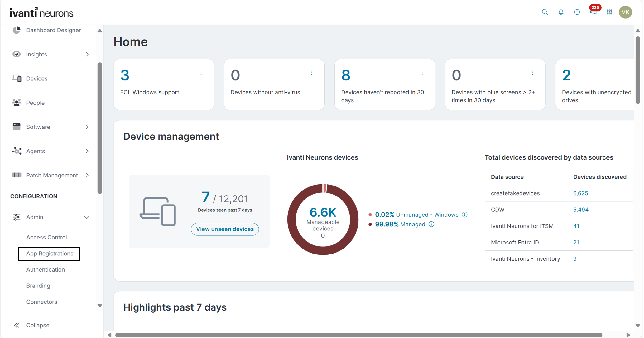This screenshot has height=338, width=644.
Task: Open the help question mark icon
Action: 577,12
